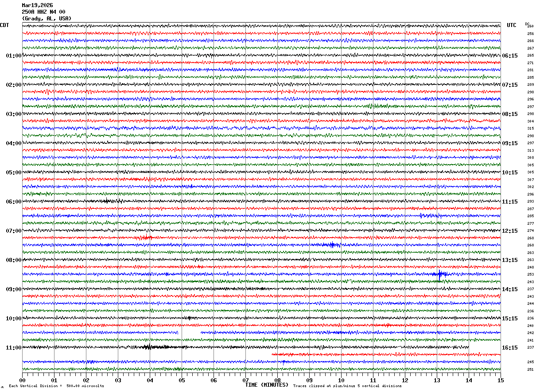Click the DC offset value 313
Viewport: 536px width, 392px height.
530,150
